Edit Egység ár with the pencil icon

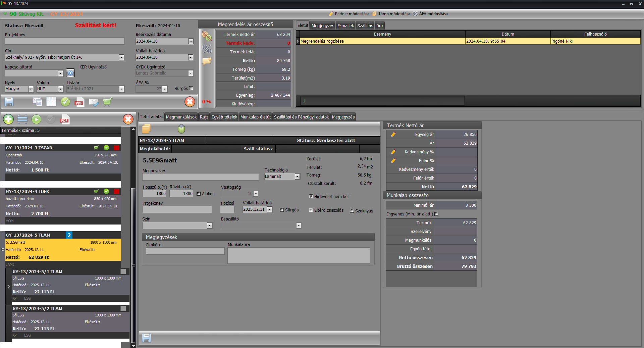[x=393, y=134]
